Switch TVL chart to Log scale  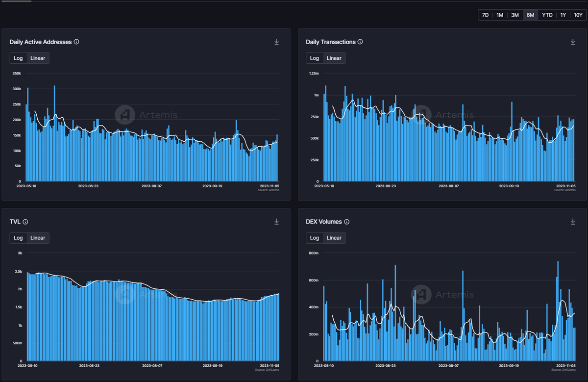tap(19, 238)
